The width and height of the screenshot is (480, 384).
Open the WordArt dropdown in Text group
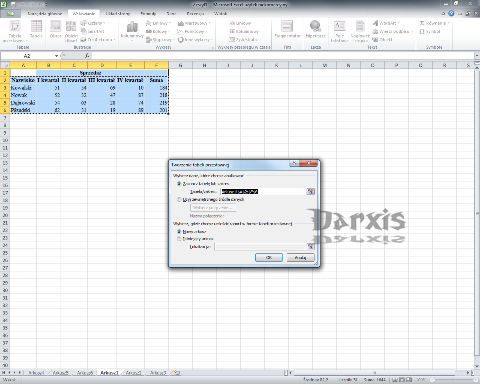(x=386, y=23)
